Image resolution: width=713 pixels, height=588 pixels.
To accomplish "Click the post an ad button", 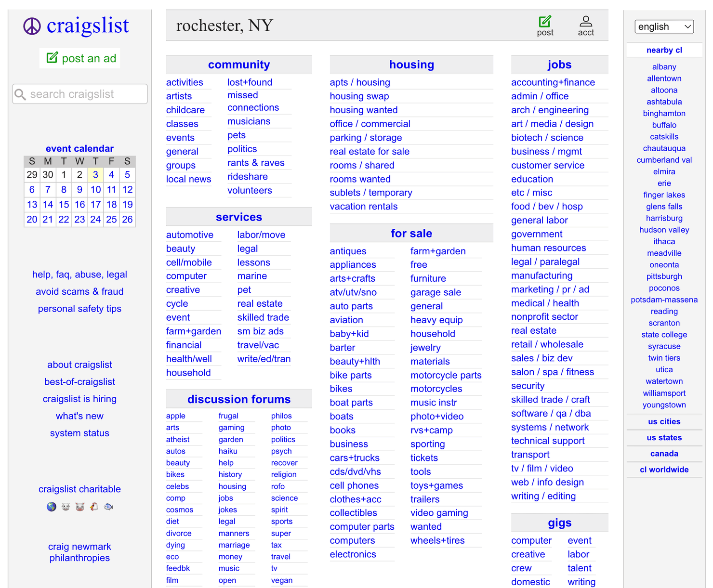I will (x=80, y=58).
